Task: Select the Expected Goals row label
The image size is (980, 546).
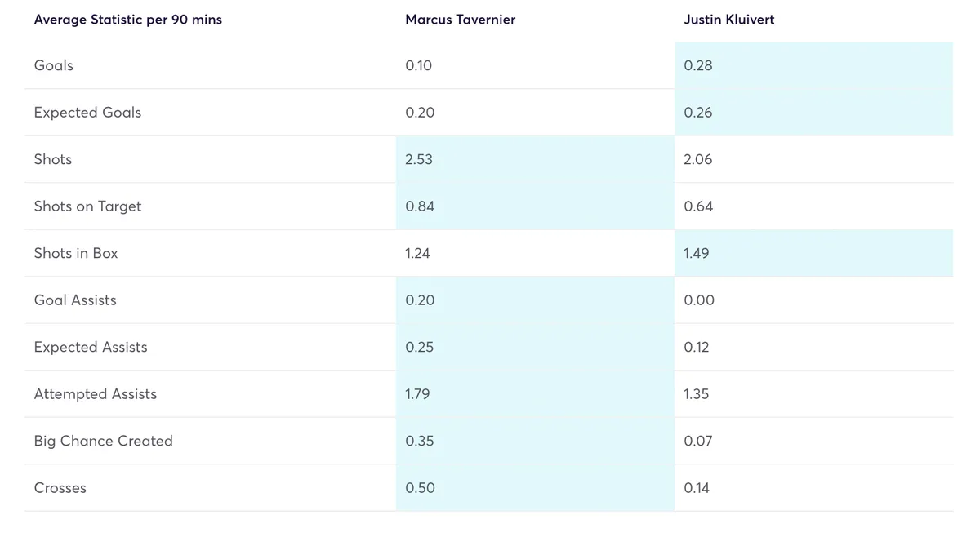Action: pos(87,113)
